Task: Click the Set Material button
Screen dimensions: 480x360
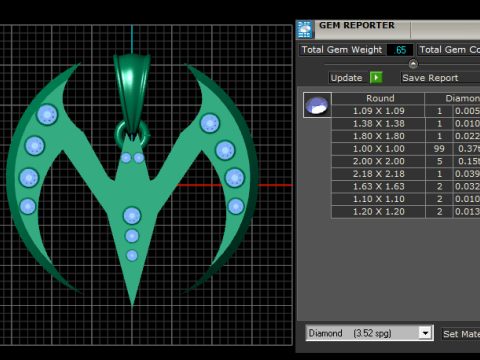Action: [x=461, y=334]
